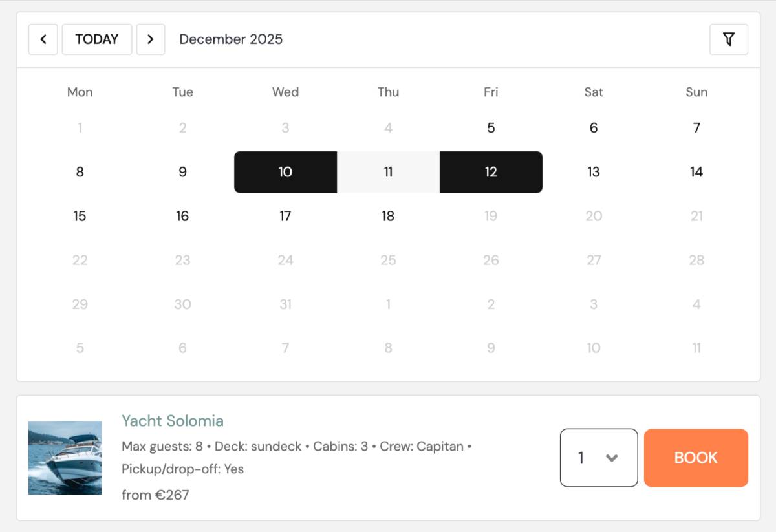The image size is (776, 532).
Task: Choose Monday December 8
Action: coord(80,172)
